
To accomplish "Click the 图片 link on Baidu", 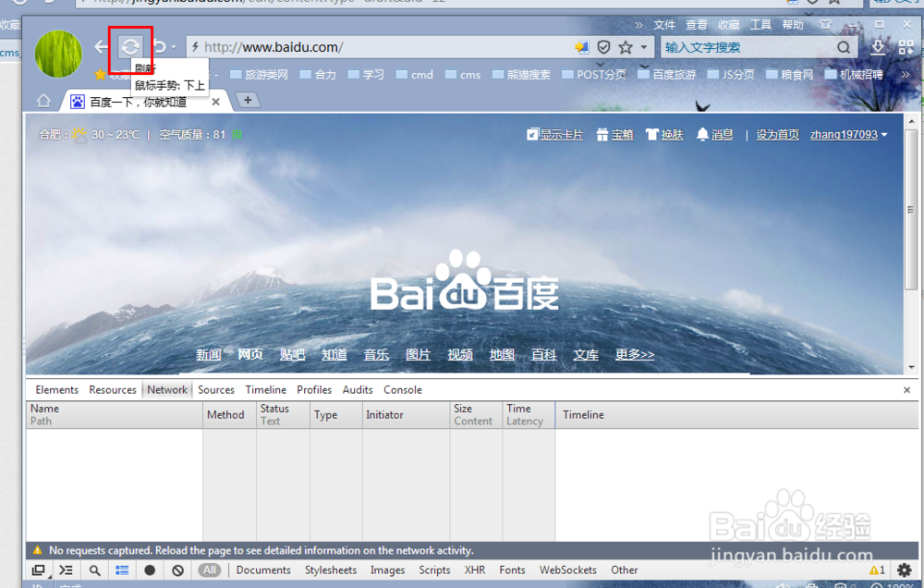I will (418, 354).
